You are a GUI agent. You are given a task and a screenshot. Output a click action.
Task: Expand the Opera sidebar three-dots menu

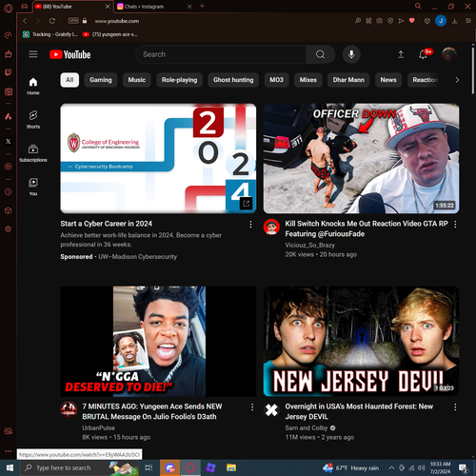point(9,451)
